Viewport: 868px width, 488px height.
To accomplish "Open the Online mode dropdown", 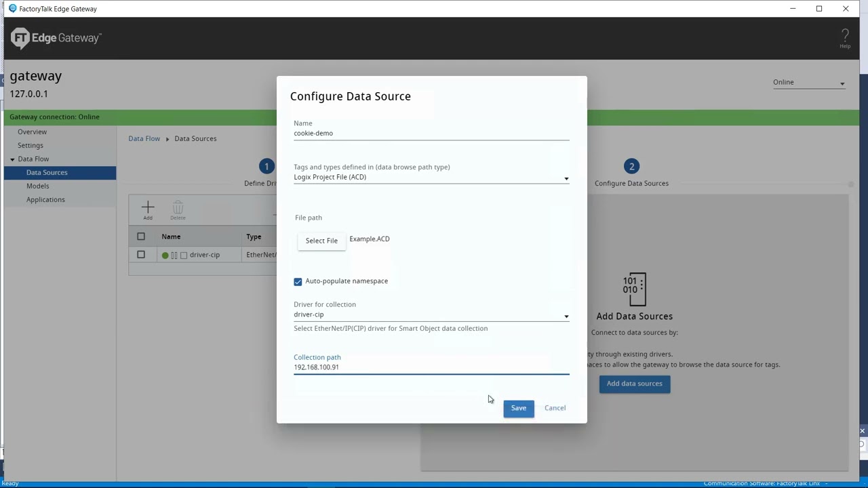I will pyautogui.click(x=809, y=83).
